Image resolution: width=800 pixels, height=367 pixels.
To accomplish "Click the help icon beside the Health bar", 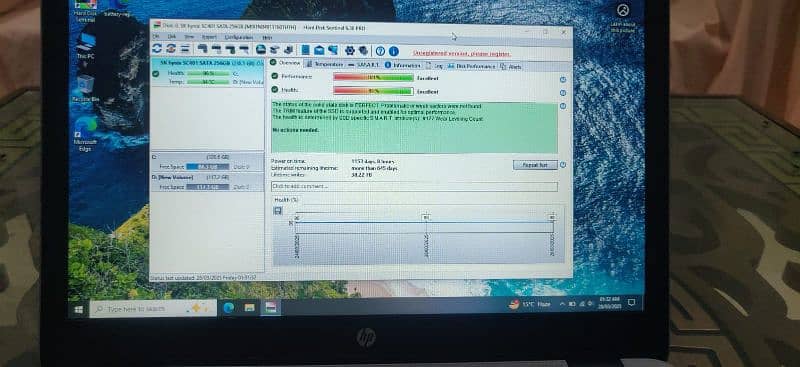I will point(563,93).
